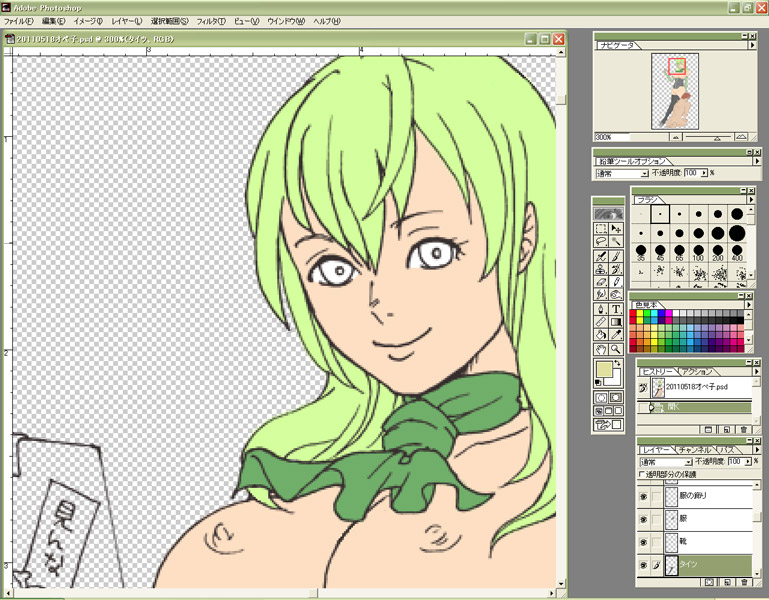Swap foreground and background colors
Viewport: 769px width, 600px height.
[618, 364]
